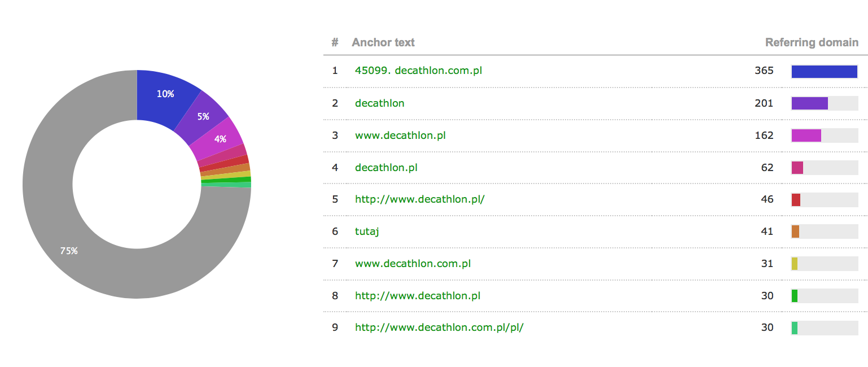The height and width of the screenshot is (367, 868).
Task: Click the orange bar in the tutaj row
Action: coord(796,231)
